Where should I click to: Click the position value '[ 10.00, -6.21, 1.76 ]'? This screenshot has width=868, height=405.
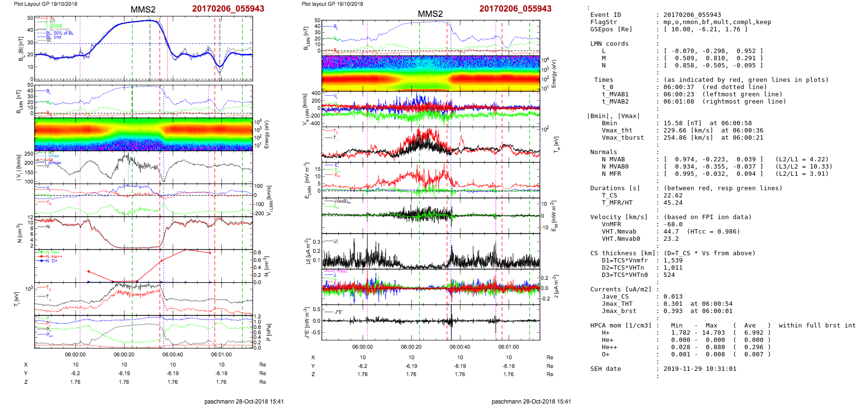[x=705, y=29]
